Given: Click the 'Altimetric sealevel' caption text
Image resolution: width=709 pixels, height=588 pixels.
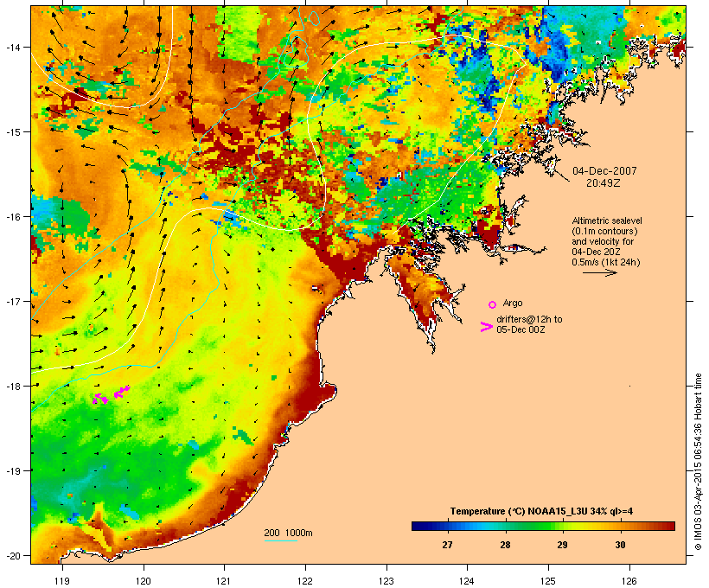Looking at the screenshot, I should (607, 220).
